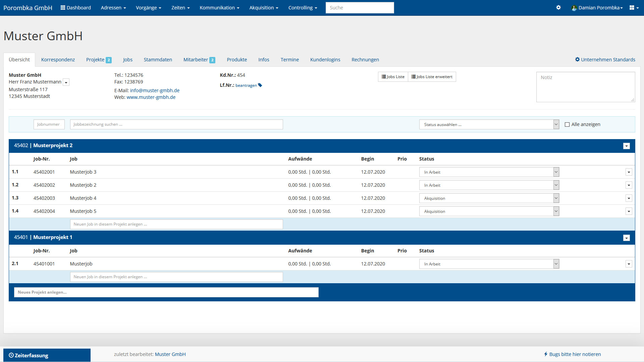Viewport: 644px width, 362px height.
Task: Open the Kommunikation menu
Action: [x=219, y=7]
